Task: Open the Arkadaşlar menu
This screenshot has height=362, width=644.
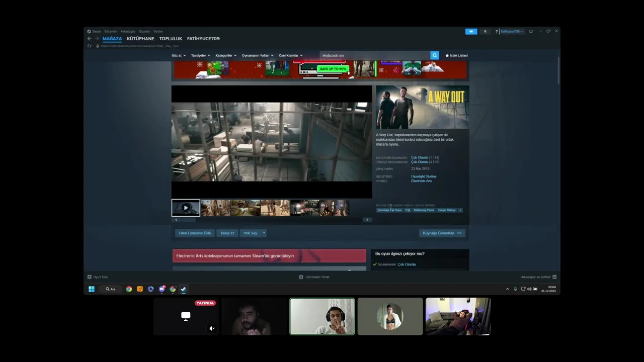Action: [x=128, y=31]
